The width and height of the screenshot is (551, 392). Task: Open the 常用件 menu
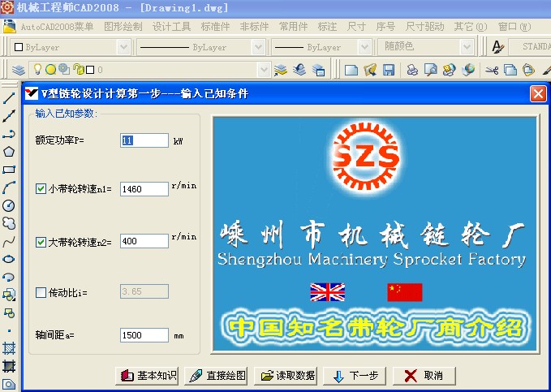tap(293, 27)
